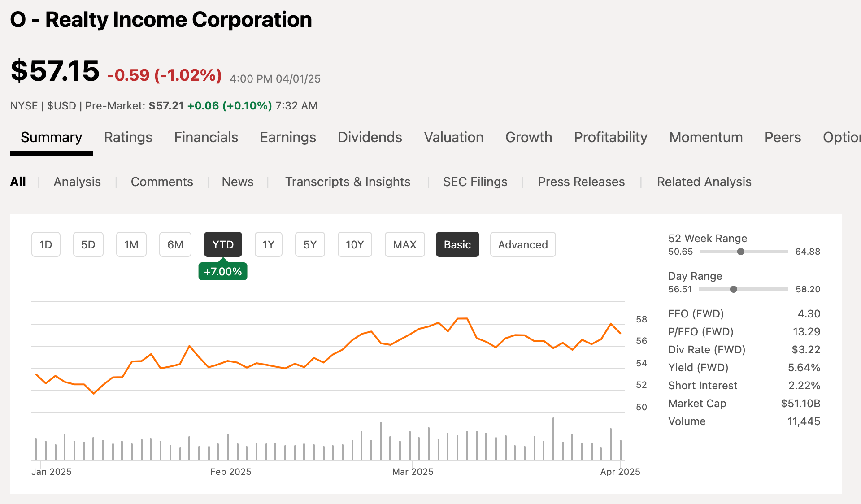Screen dimensions: 861x504
Task: Enable Advanced chart mode
Action: pyautogui.click(x=522, y=244)
